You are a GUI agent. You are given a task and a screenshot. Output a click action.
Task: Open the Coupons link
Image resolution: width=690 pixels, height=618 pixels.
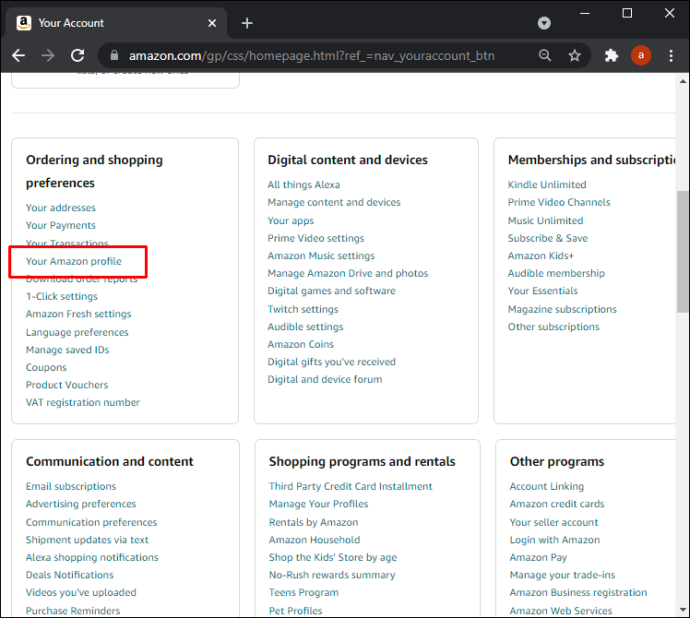[x=46, y=368]
